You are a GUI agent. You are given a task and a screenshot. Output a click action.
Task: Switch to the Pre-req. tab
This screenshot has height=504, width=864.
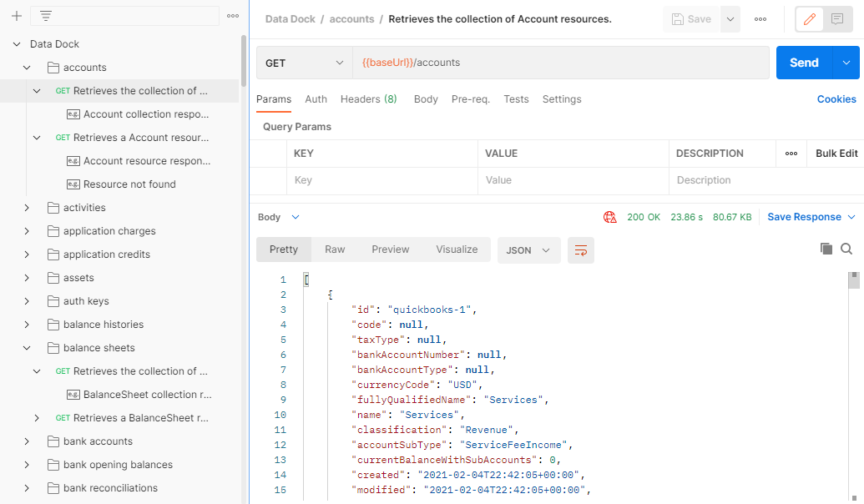click(x=471, y=99)
